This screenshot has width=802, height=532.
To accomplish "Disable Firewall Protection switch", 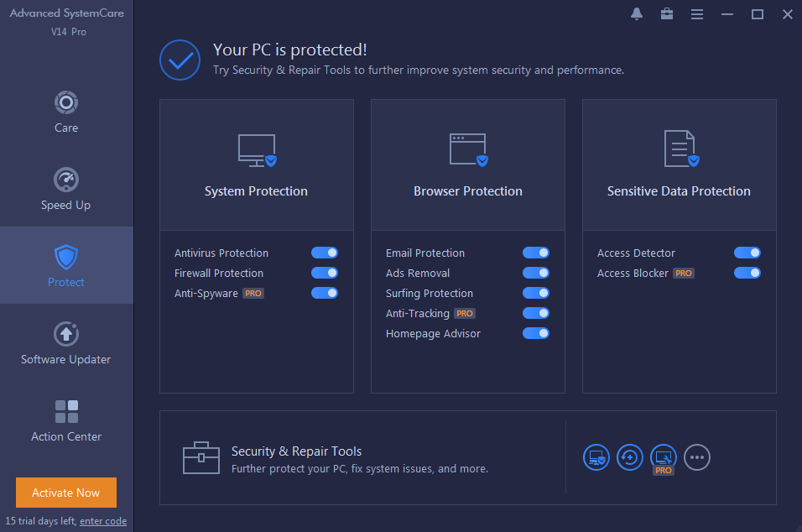I will (x=325, y=273).
